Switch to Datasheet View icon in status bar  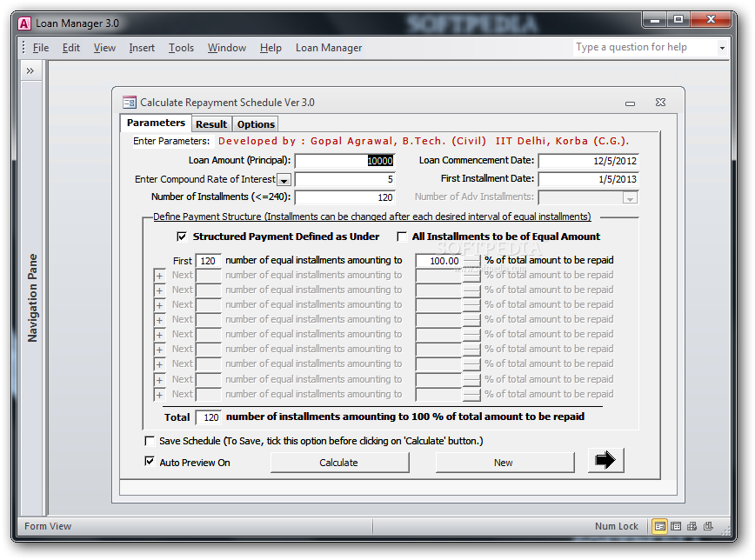[676, 526]
